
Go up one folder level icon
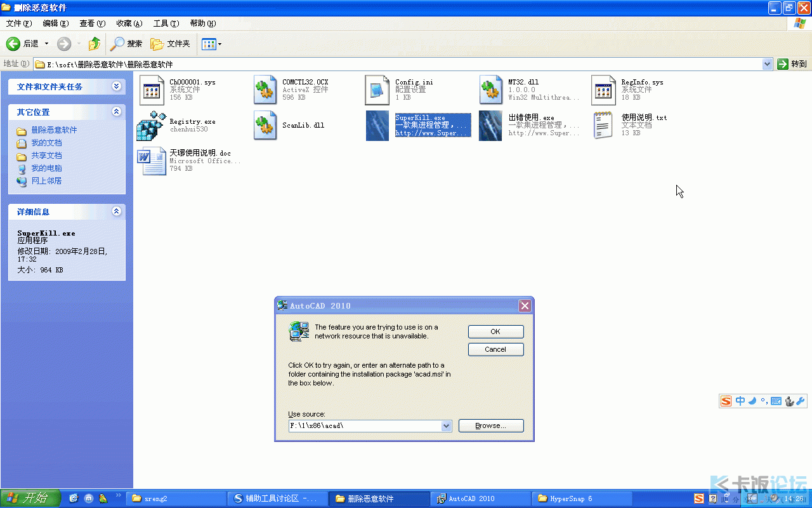tap(95, 44)
